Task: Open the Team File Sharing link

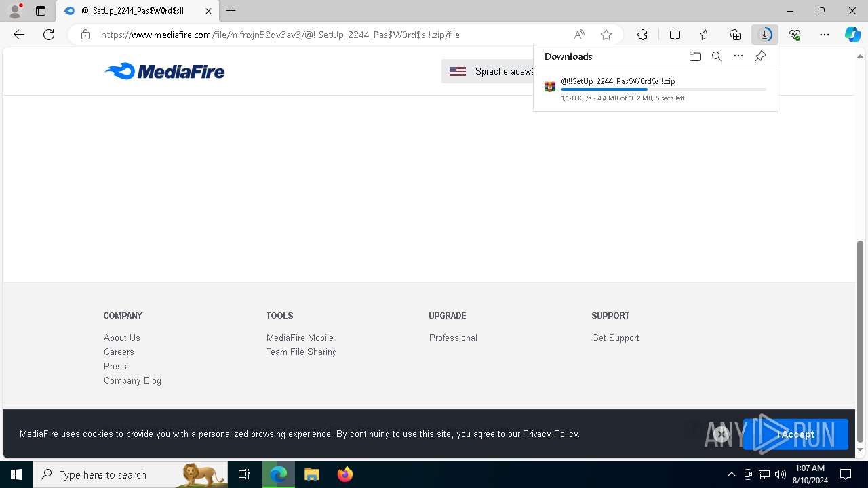Action: 302,352
